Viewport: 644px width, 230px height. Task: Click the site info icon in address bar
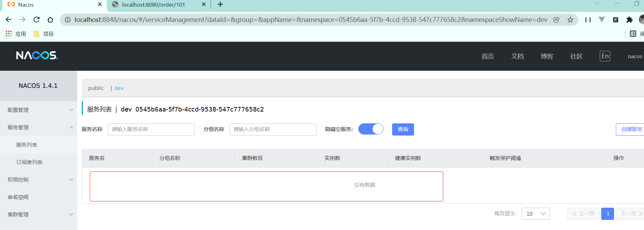(68, 20)
